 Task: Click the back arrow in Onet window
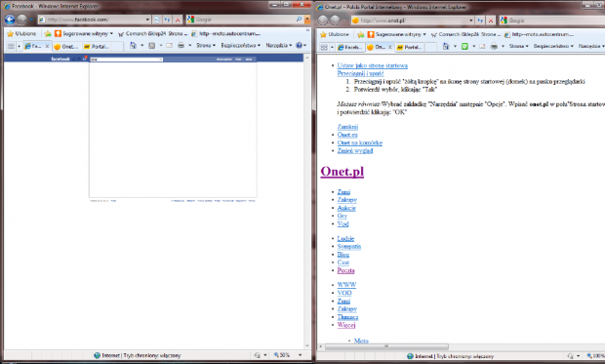(x=323, y=20)
